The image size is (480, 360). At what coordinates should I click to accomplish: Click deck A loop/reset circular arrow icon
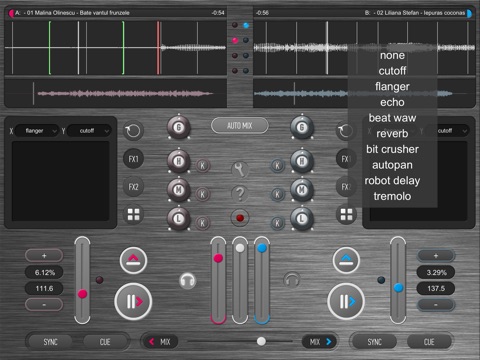(133, 130)
